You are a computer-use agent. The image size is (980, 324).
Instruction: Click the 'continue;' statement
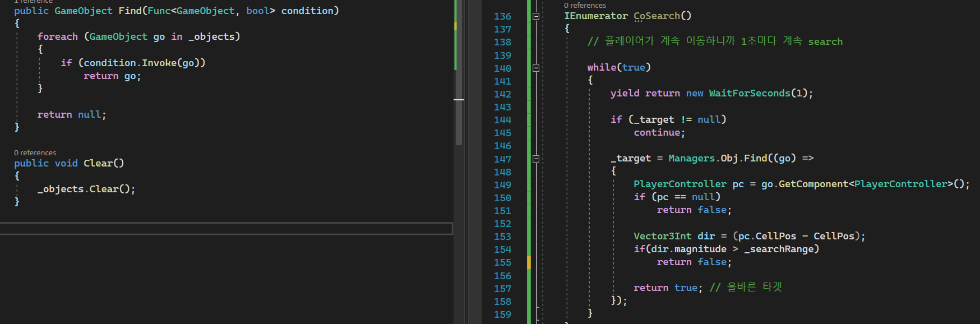[x=659, y=132]
